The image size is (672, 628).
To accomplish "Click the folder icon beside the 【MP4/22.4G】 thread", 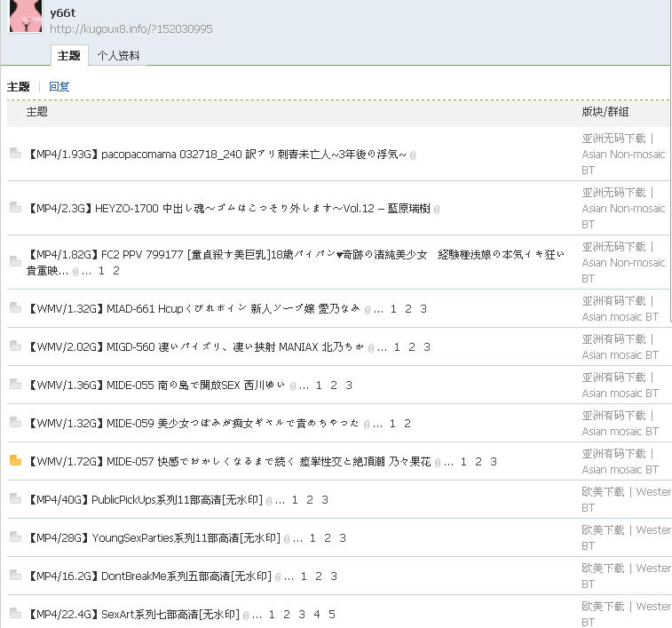I will tap(15, 613).
